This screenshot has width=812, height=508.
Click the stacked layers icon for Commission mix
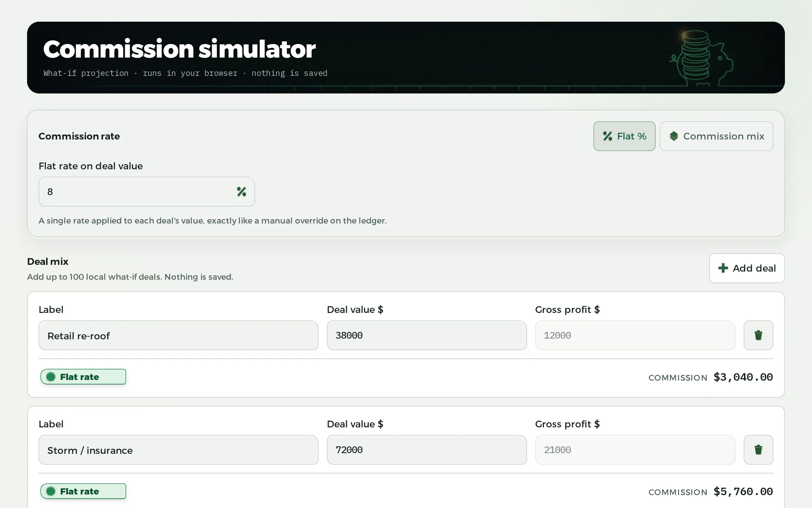(674, 136)
